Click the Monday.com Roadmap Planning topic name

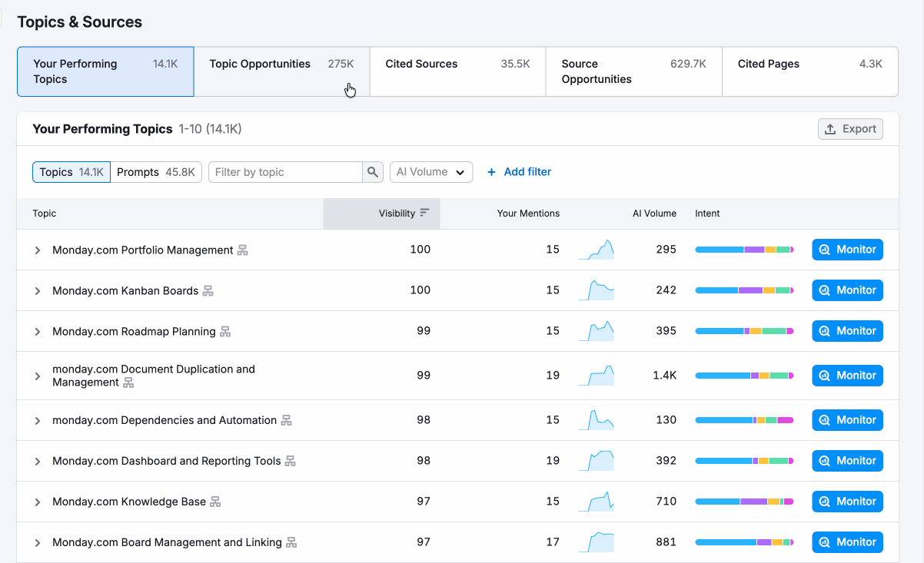tap(134, 332)
